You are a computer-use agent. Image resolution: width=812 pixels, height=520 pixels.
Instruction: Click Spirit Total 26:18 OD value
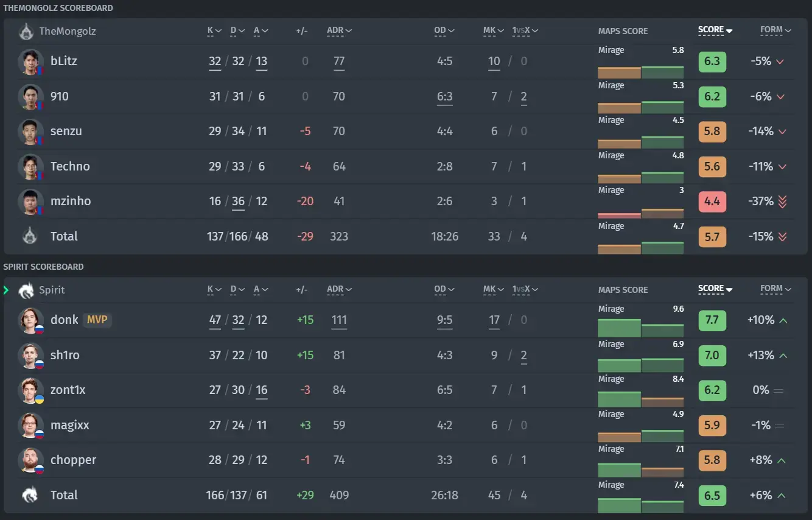pos(444,496)
